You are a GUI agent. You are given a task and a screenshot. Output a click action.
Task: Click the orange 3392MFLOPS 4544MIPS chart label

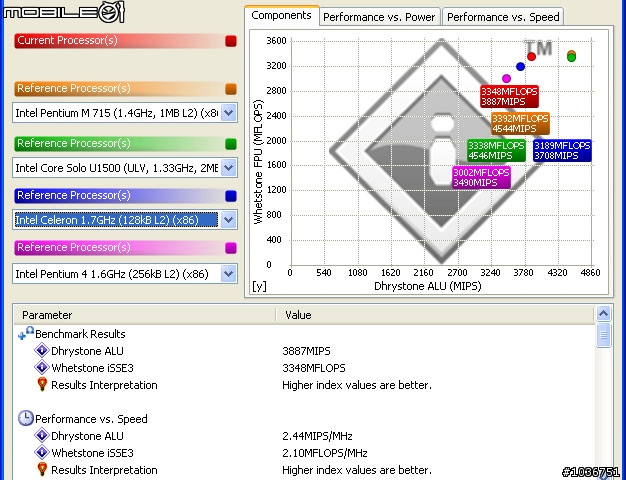[520, 123]
